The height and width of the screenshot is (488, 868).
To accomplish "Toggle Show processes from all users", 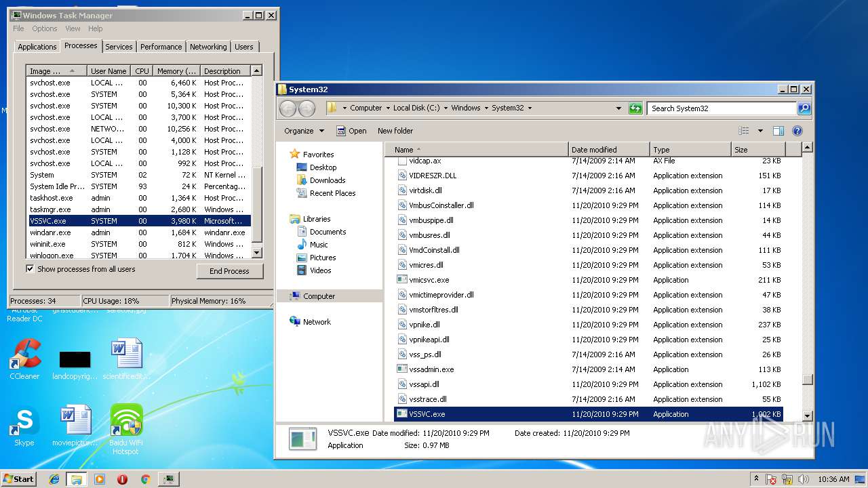I will pos(30,269).
